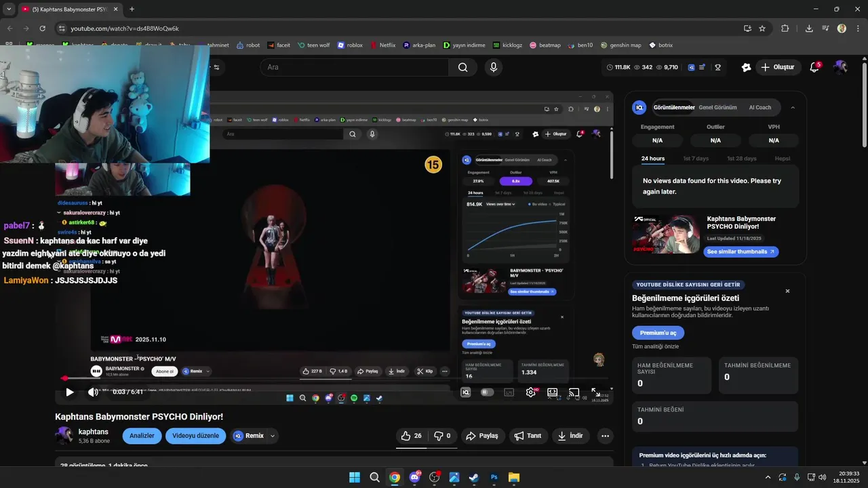
Task: Bookmark this page with the star
Action: tap(762, 28)
